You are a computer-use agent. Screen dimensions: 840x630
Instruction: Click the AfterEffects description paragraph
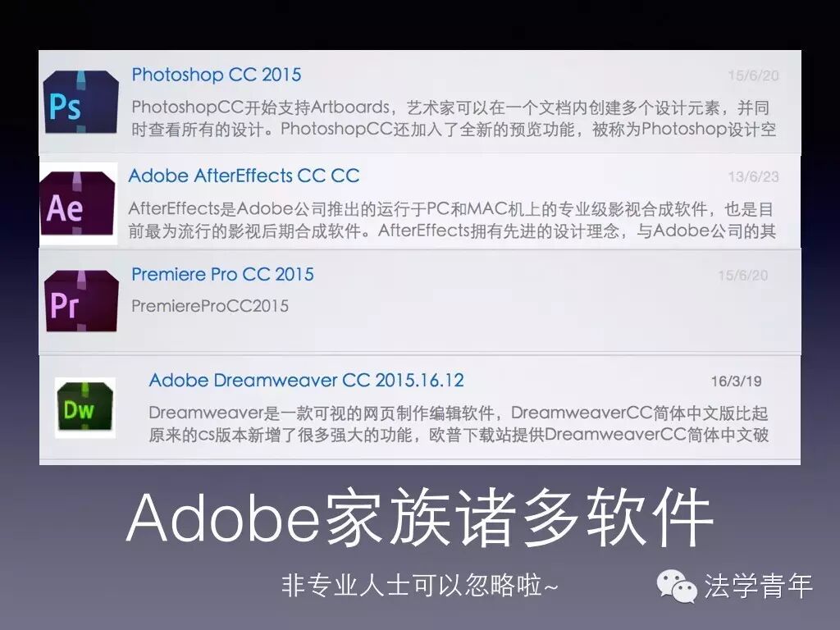(452, 220)
